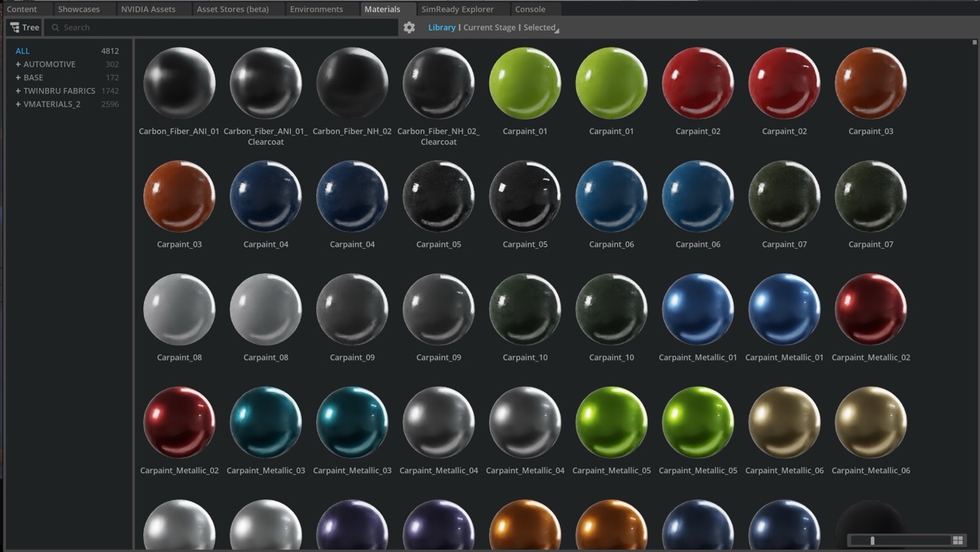Click the grid view icon beside size slider
980x552 pixels.
click(x=958, y=541)
